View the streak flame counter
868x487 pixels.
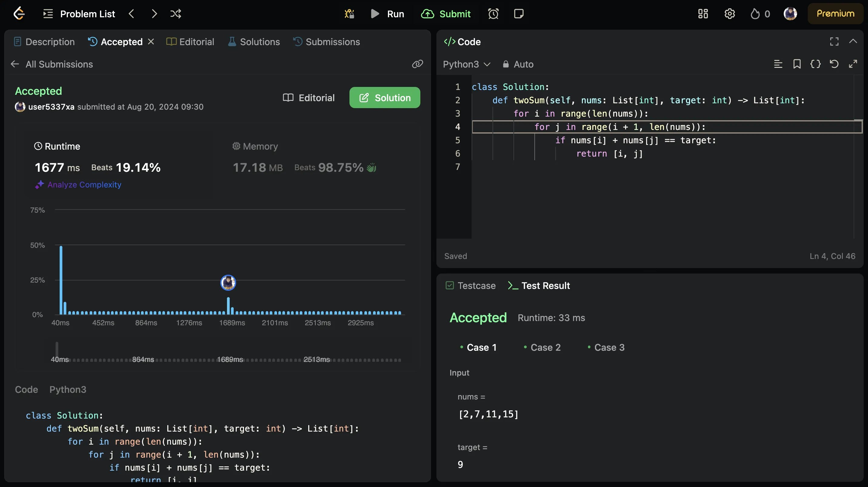click(760, 14)
